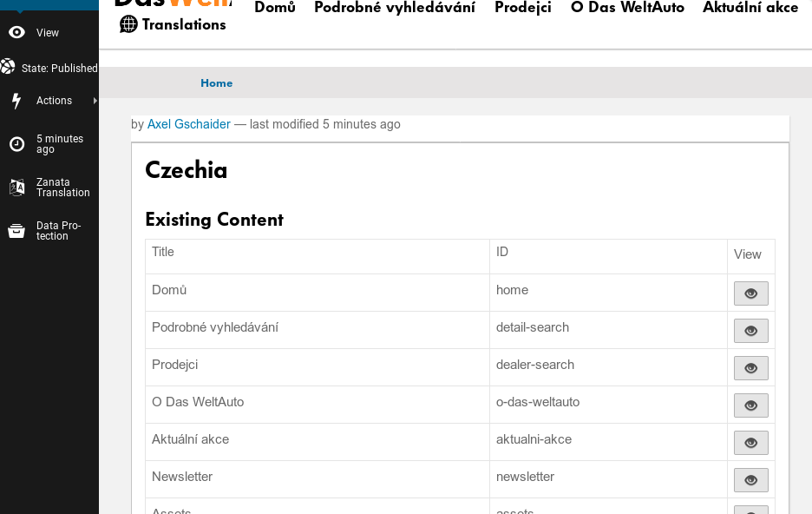Open Aktuální akce in top navigation

(x=750, y=7)
